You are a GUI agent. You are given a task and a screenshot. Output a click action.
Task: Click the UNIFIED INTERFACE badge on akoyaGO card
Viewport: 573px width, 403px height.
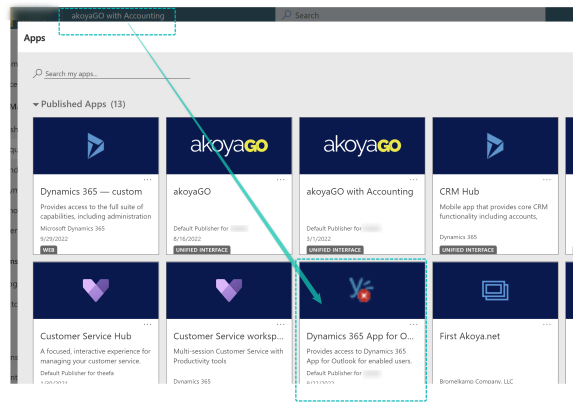click(202, 250)
